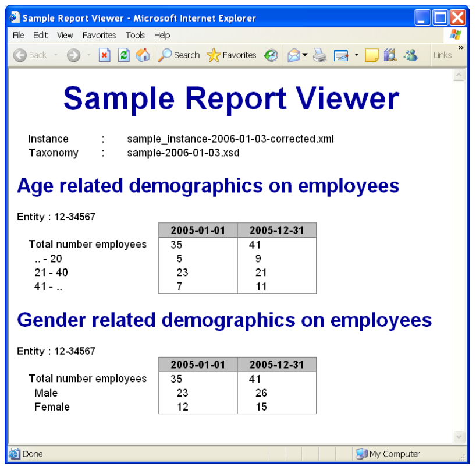The height and width of the screenshot is (470, 476).
Task: Close the Internet Explorer window
Action: (x=457, y=17)
